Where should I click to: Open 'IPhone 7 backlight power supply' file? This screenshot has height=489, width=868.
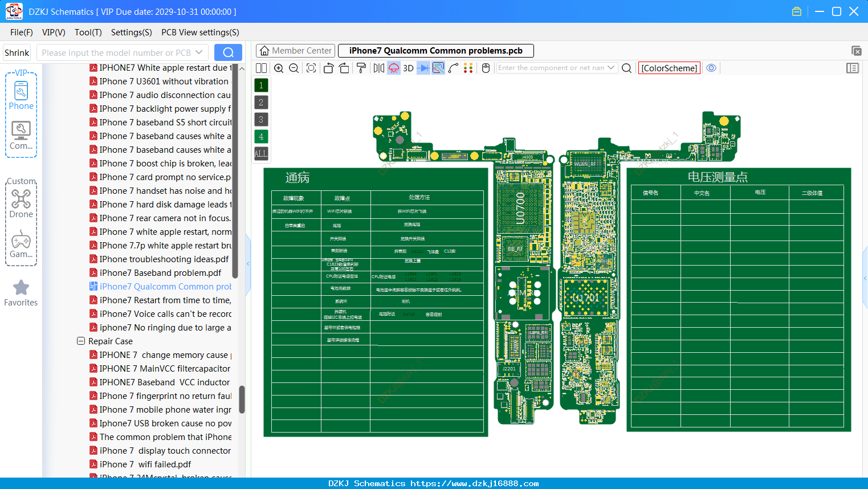pos(160,109)
